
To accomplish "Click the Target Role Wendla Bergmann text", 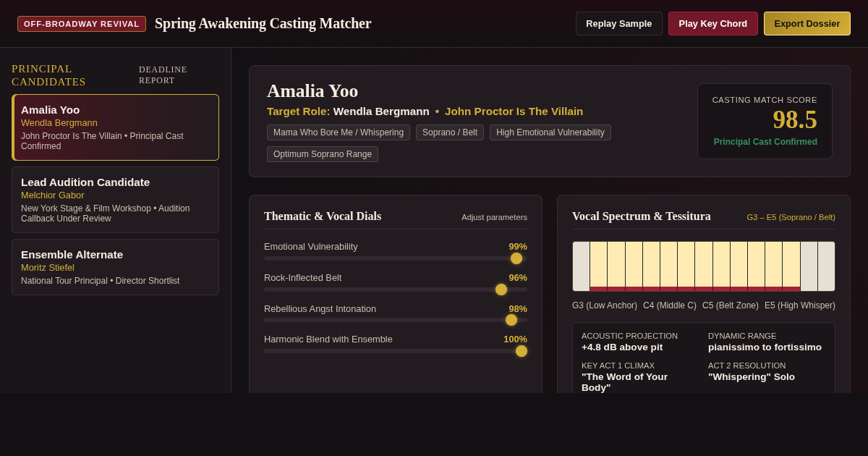I will (x=348, y=111).
